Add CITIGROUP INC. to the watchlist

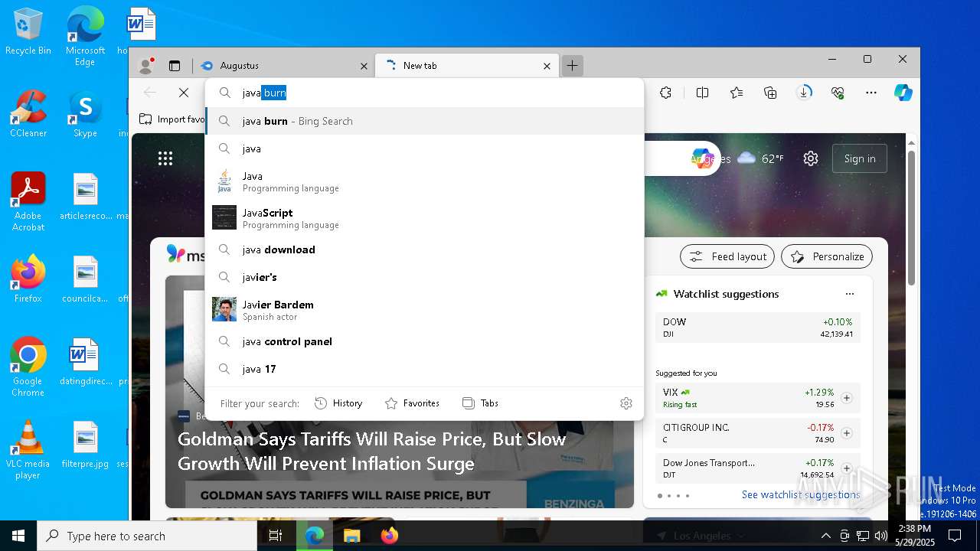[847, 433]
